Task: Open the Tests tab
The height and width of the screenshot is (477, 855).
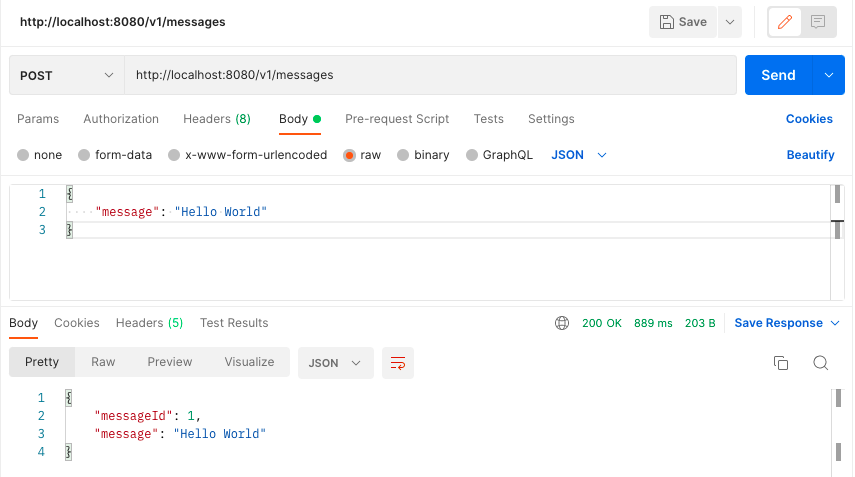Action: tap(489, 119)
